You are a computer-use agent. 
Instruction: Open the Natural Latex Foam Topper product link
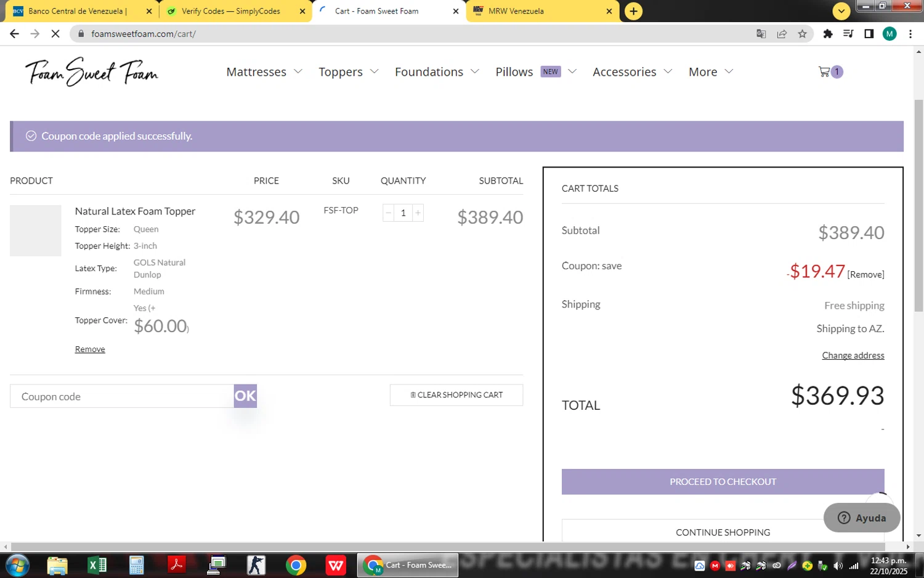point(135,211)
